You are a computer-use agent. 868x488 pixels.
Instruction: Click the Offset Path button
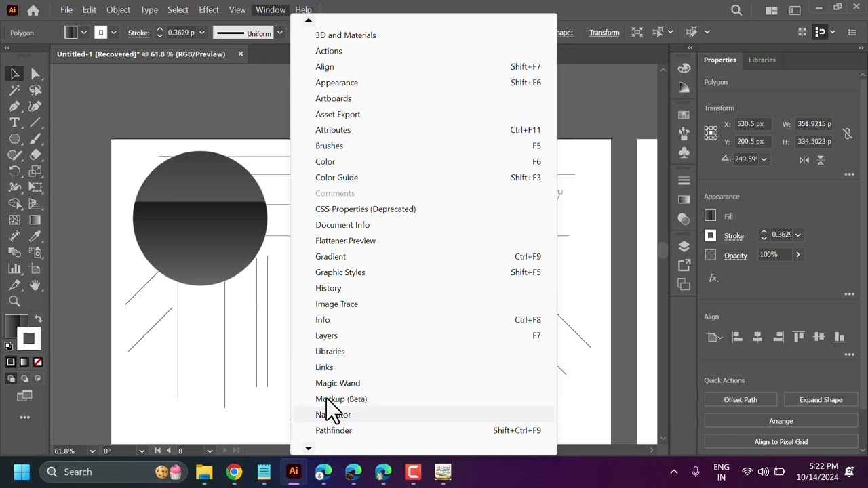(x=741, y=400)
